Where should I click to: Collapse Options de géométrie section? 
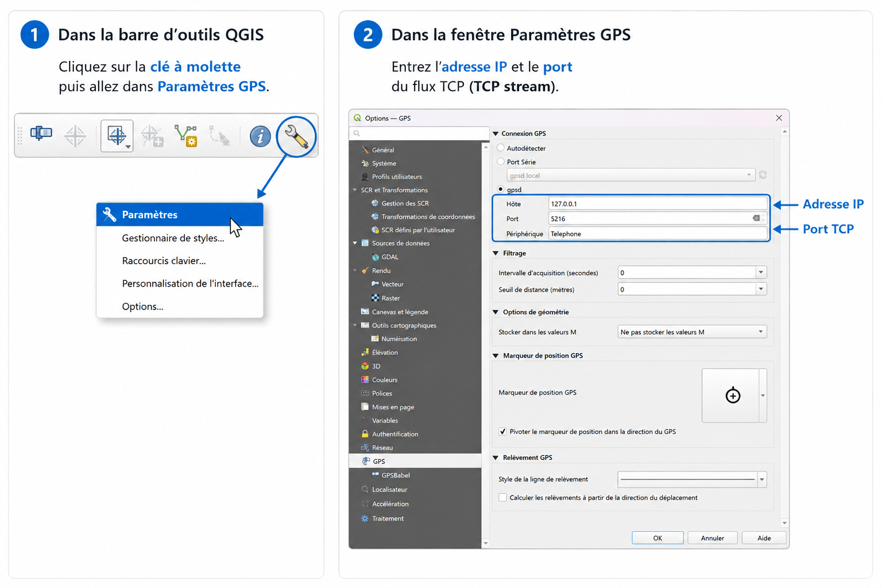coord(496,312)
